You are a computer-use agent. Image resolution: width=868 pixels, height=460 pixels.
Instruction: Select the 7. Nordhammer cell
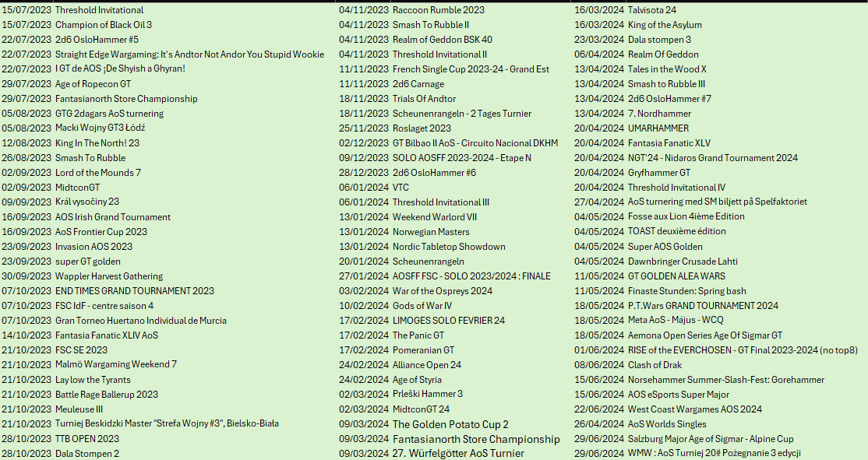click(659, 114)
